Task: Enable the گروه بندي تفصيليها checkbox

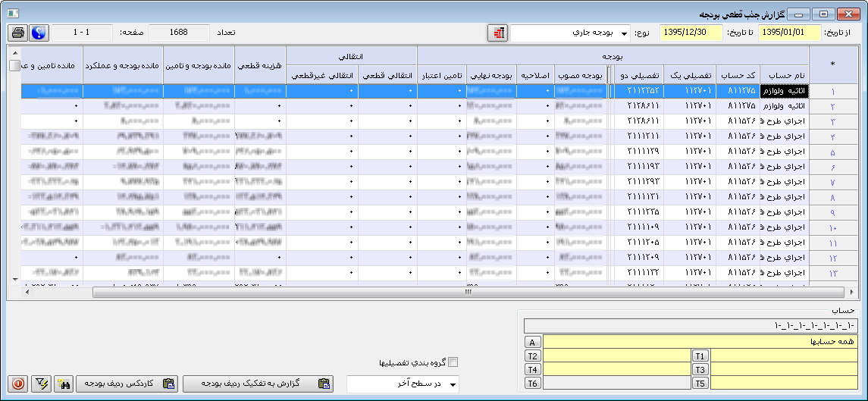Action: coord(454,363)
